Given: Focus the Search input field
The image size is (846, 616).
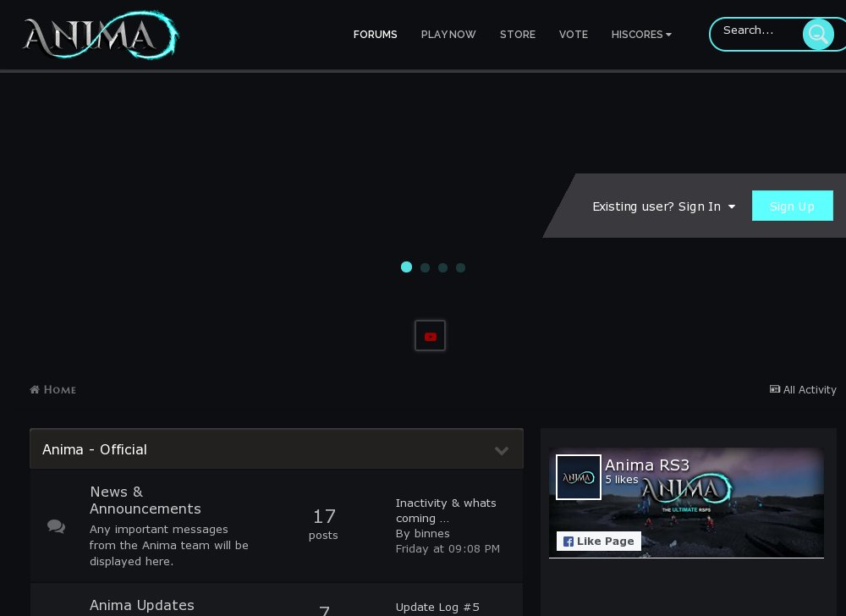Looking at the screenshot, I should click(x=761, y=30).
